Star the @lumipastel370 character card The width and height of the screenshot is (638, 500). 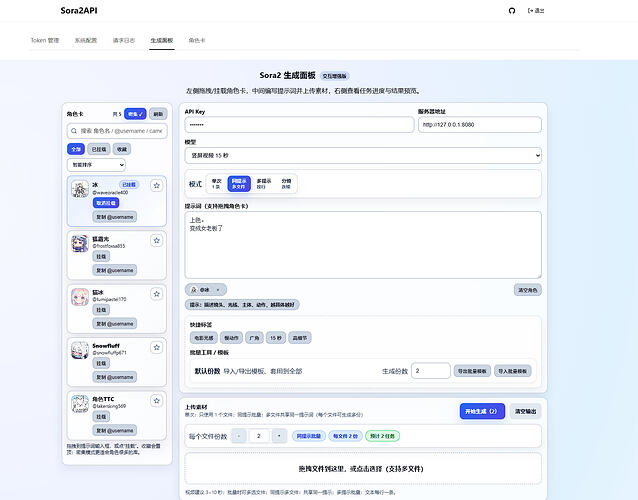(157, 294)
